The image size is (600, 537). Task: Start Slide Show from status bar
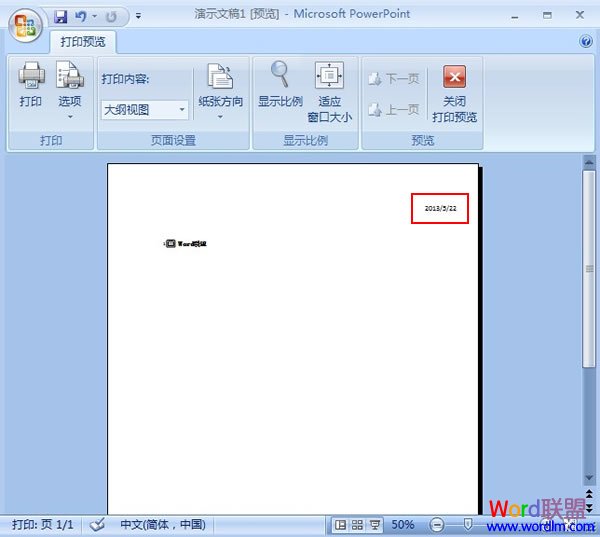[x=375, y=525]
